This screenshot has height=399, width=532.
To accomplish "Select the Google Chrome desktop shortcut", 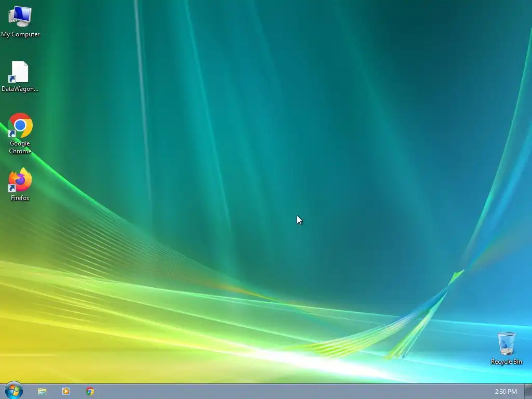I will click(x=20, y=125).
